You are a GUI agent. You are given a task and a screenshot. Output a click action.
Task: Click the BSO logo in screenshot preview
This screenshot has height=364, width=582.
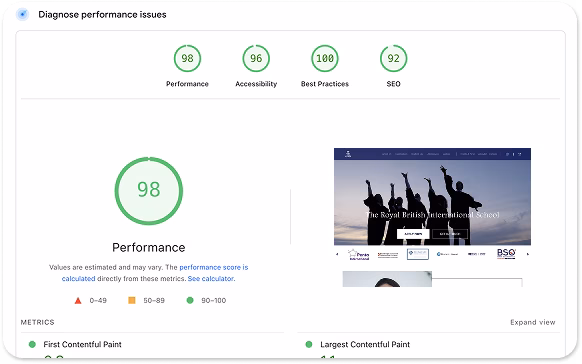[506, 254]
